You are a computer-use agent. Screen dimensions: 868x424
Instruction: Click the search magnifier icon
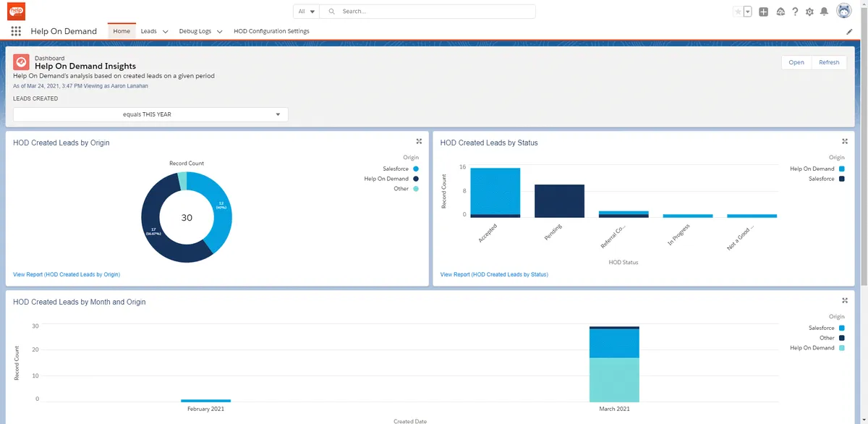[332, 12]
